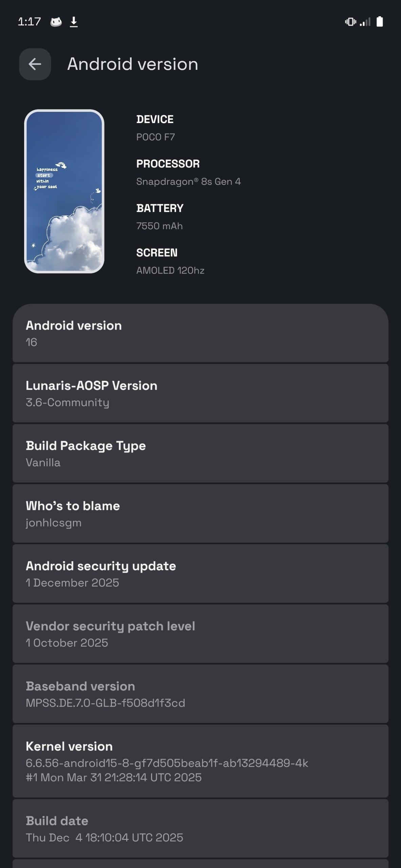This screenshot has height=868, width=401.
Task: Tap the back arrow button
Action: [x=35, y=64]
